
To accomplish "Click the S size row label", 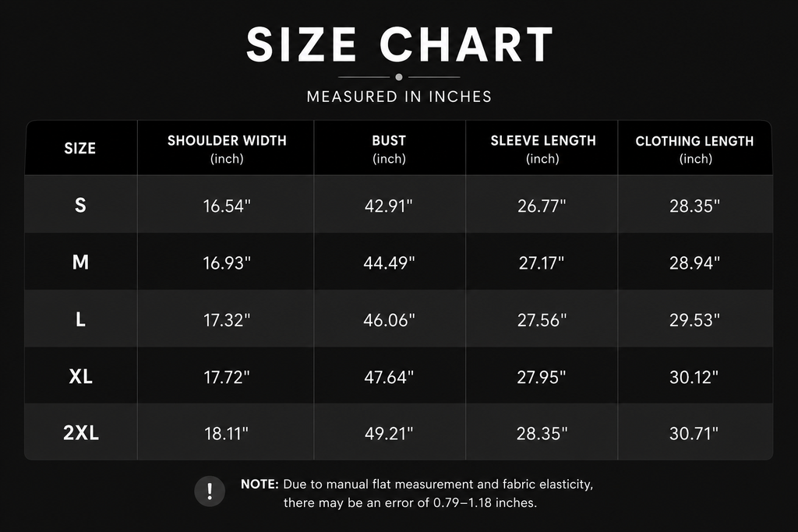I will pyautogui.click(x=80, y=205).
